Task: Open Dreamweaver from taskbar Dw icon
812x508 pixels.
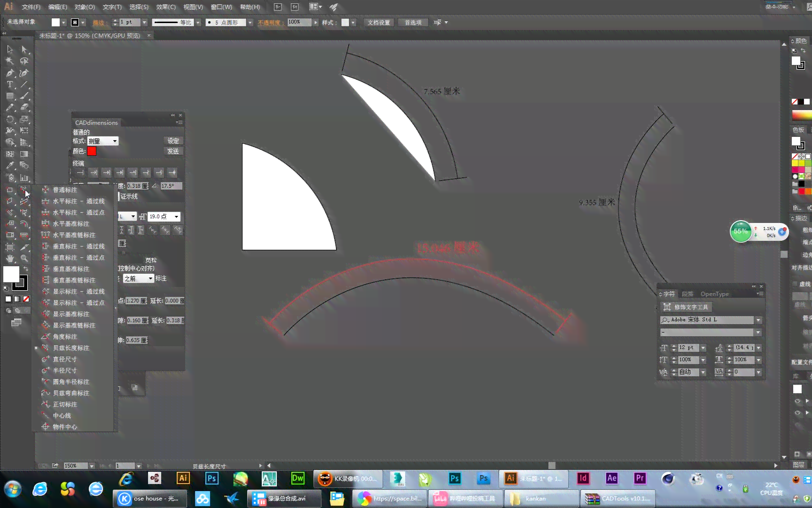Action: pos(298,478)
